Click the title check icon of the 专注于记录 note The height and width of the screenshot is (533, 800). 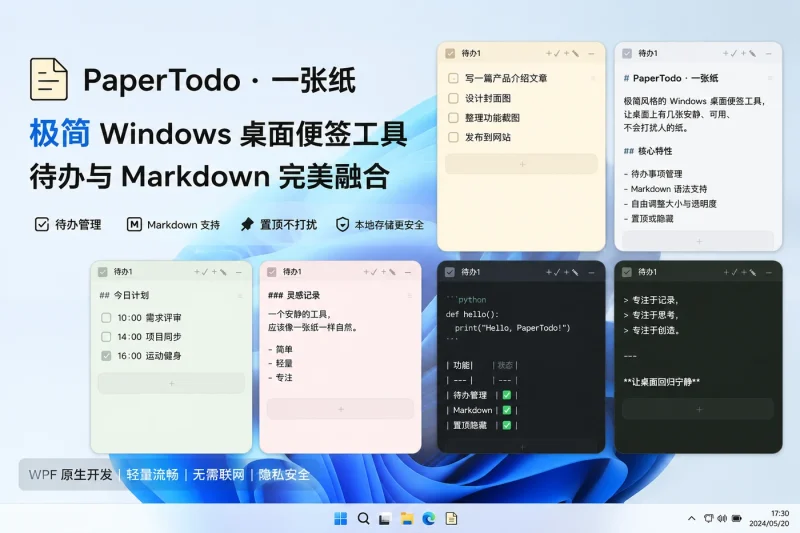tap(627, 272)
